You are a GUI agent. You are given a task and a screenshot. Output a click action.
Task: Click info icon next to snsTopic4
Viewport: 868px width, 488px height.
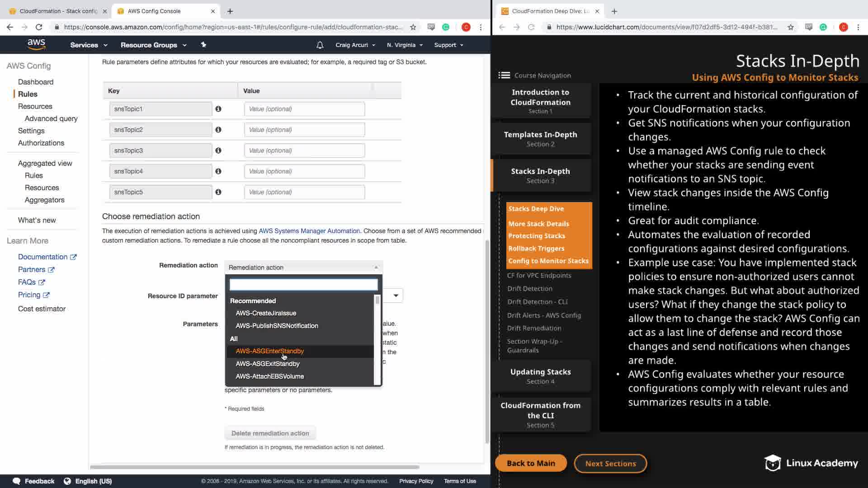[x=218, y=171]
